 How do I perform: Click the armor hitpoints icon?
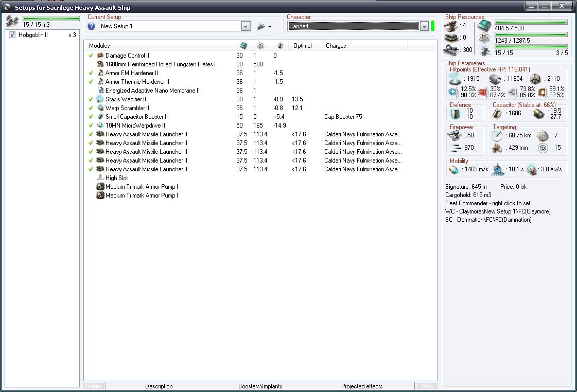point(495,79)
